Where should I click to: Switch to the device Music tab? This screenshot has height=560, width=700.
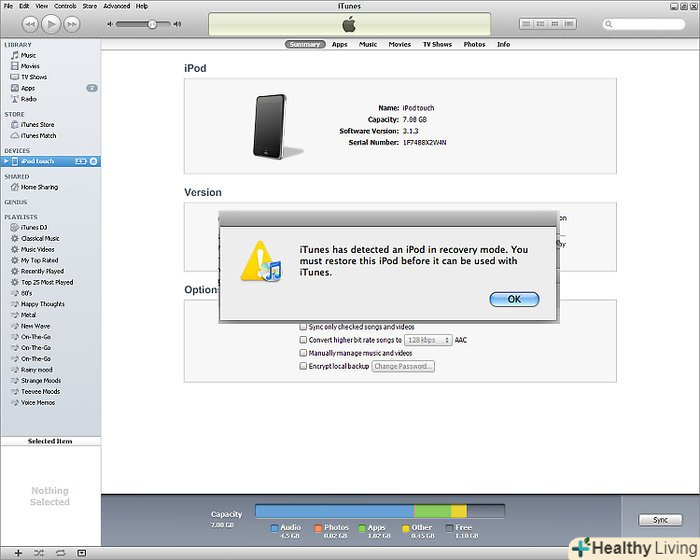point(368,44)
